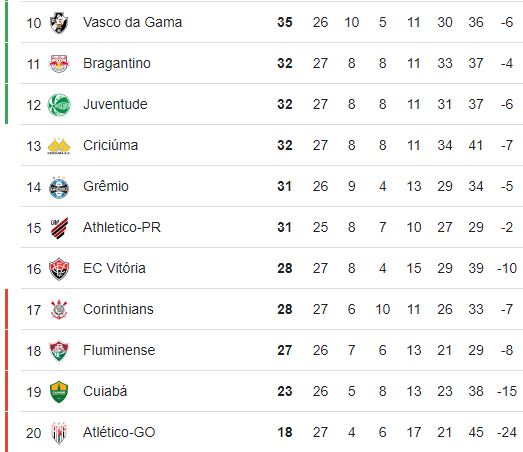Click Grêmio's bold 31 points value

tap(285, 186)
